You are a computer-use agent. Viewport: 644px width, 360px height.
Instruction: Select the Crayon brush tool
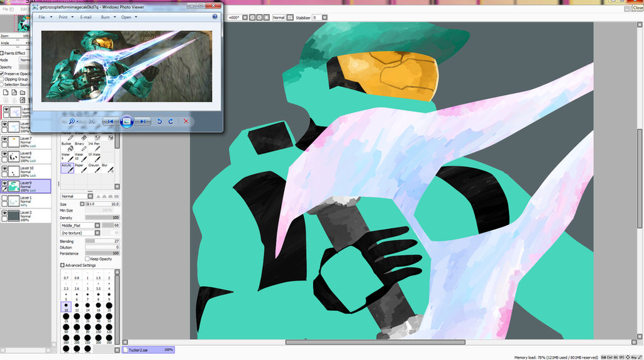click(94, 167)
